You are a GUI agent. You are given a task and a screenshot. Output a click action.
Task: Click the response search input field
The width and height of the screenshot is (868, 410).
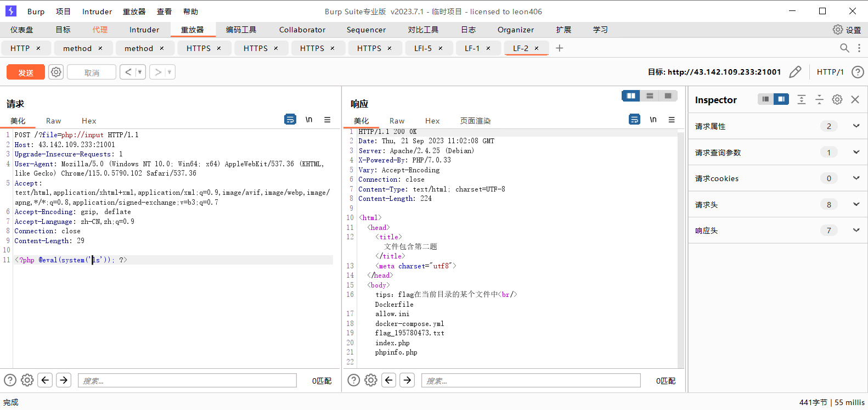531,380
